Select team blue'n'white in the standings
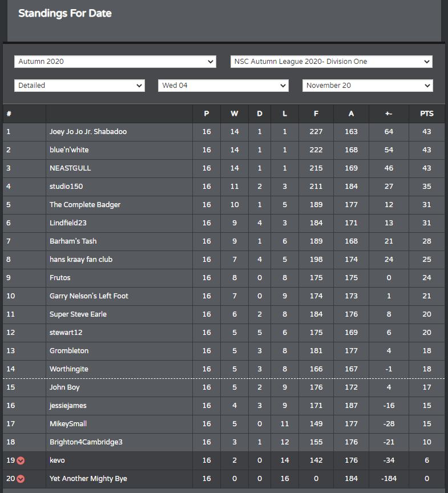This screenshot has height=493, width=448. 69,150
